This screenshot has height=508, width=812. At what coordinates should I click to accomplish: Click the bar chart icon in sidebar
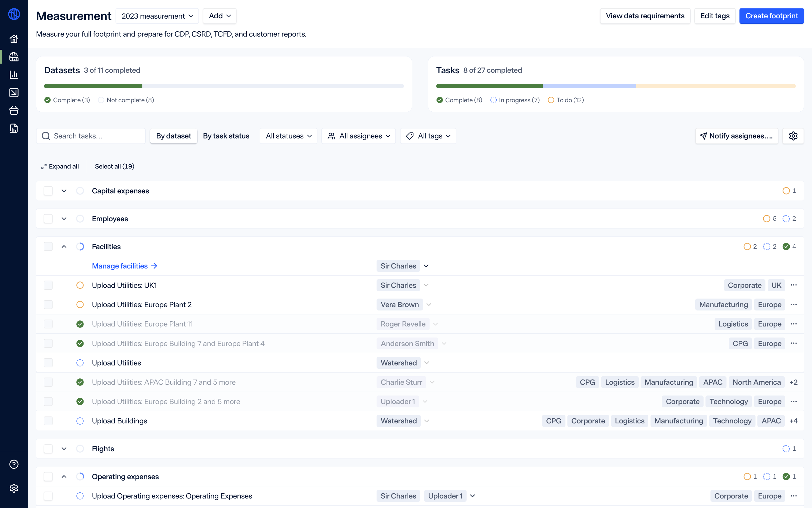(x=14, y=75)
